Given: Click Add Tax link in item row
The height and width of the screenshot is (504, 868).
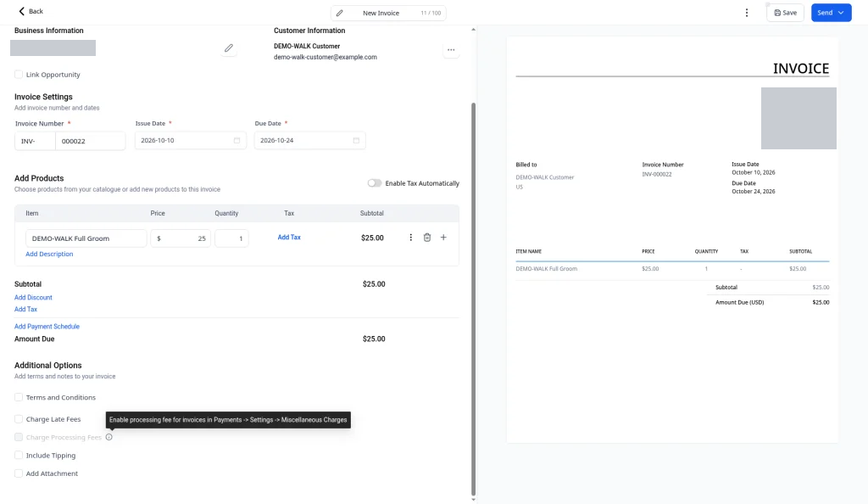Looking at the screenshot, I should point(289,237).
